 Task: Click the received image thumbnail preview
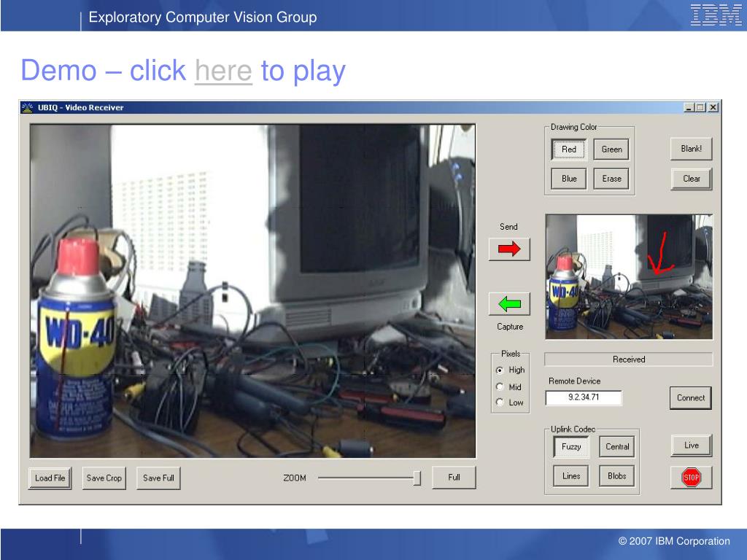629,276
